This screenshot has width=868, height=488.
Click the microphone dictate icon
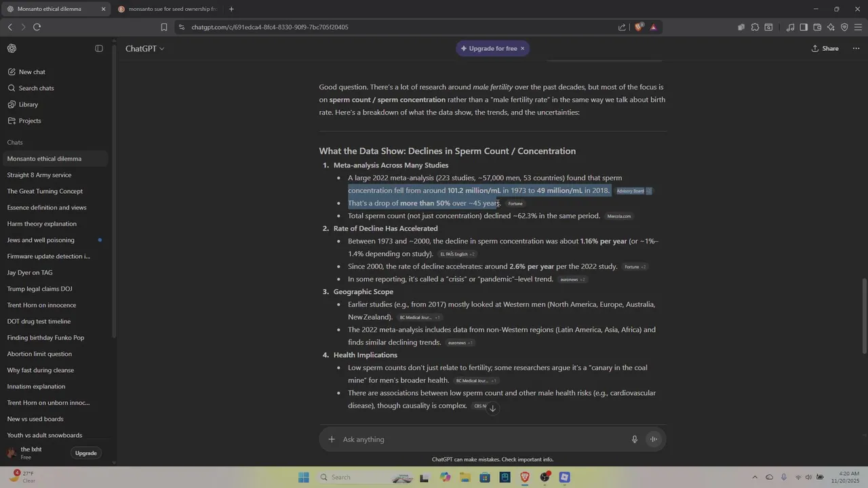pyautogui.click(x=635, y=439)
